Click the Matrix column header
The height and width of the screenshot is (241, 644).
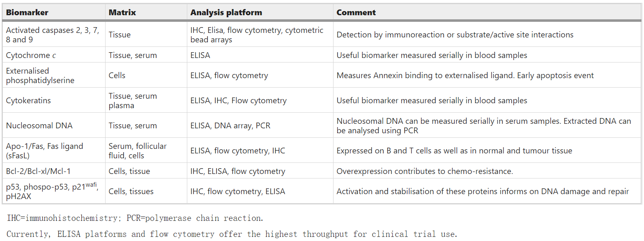pyautogui.click(x=122, y=12)
